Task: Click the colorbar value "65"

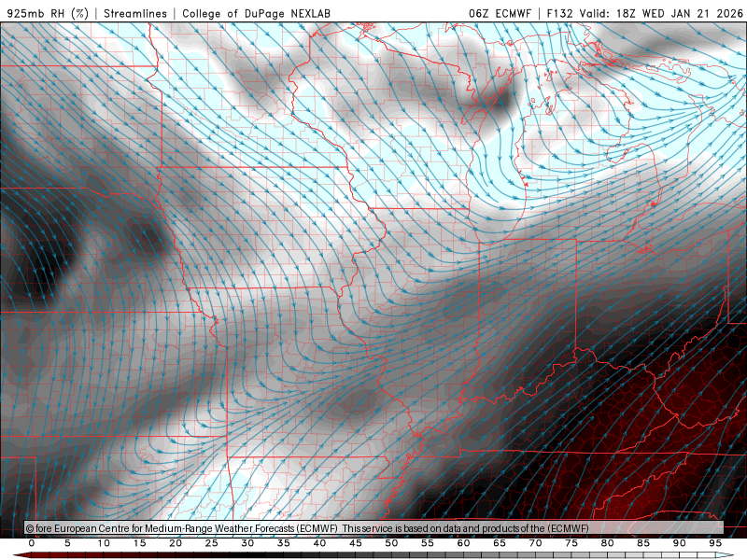Action: click(x=500, y=543)
